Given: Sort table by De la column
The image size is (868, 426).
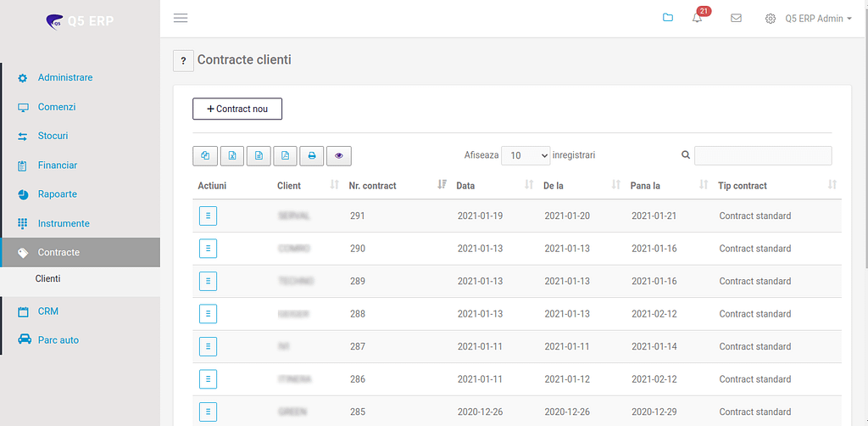Looking at the screenshot, I should pos(581,186).
